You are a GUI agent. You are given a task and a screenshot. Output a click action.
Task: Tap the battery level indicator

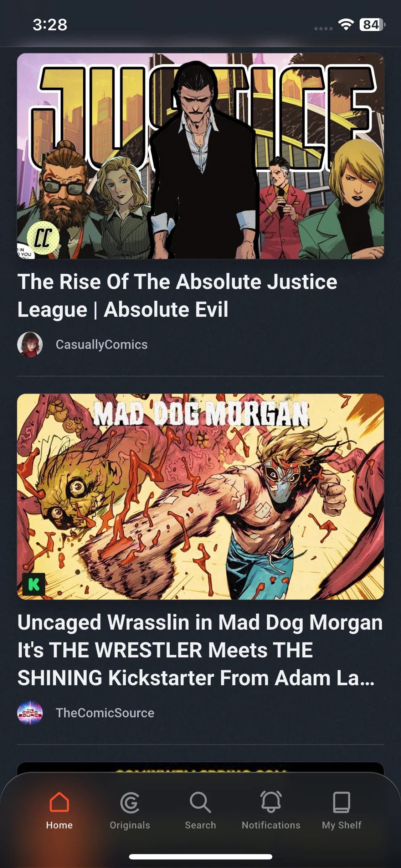pyautogui.click(x=372, y=25)
